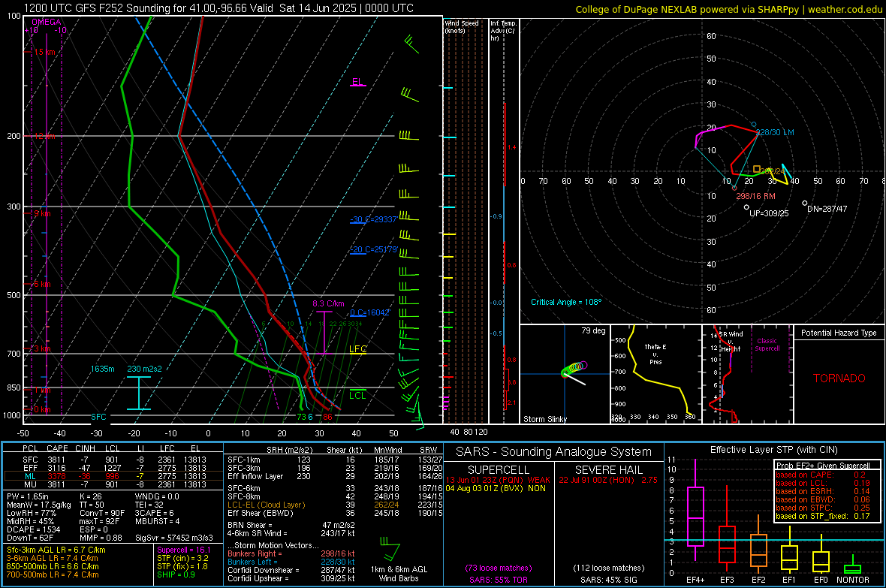This screenshot has width=886, height=588.
Task: Click the DCAPE = 1534 value
Action: [33, 529]
